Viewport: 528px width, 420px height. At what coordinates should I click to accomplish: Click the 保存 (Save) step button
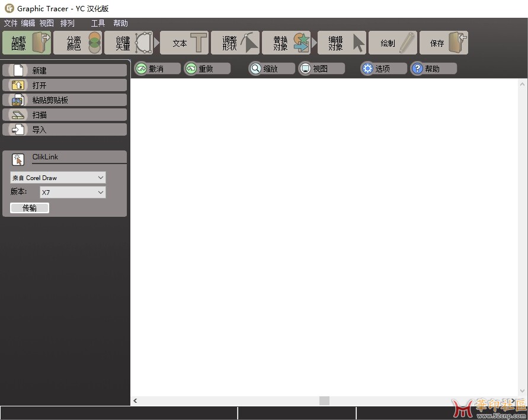pyautogui.click(x=444, y=43)
